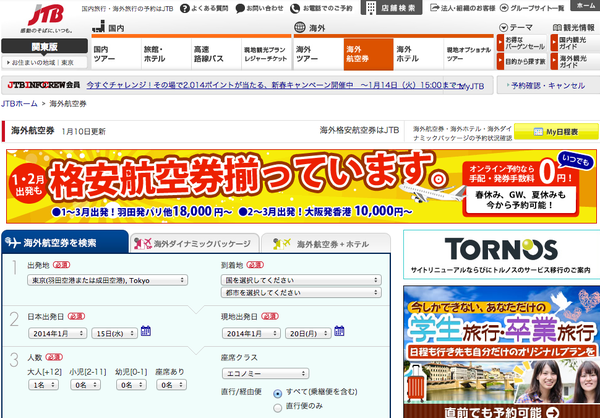Go to JTBホーム breadcrumb link
Viewport: 600px width, 418px height.
click(x=19, y=103)
